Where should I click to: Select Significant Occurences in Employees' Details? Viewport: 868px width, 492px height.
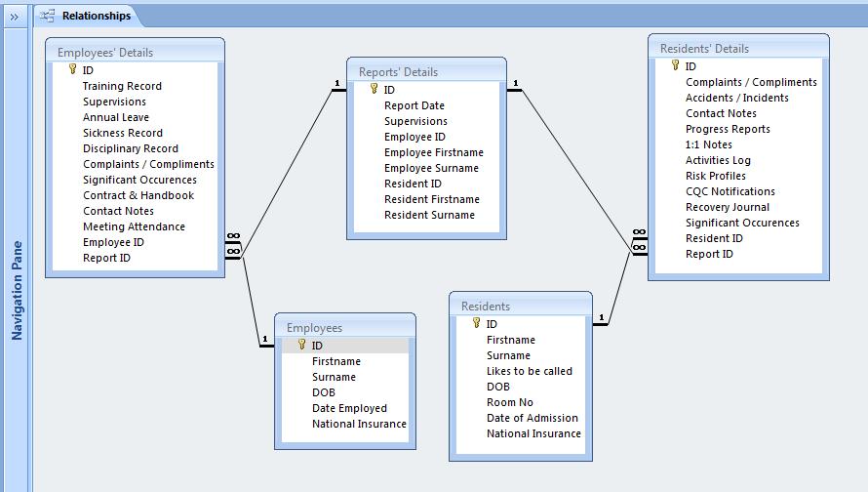tap(139, 180)
